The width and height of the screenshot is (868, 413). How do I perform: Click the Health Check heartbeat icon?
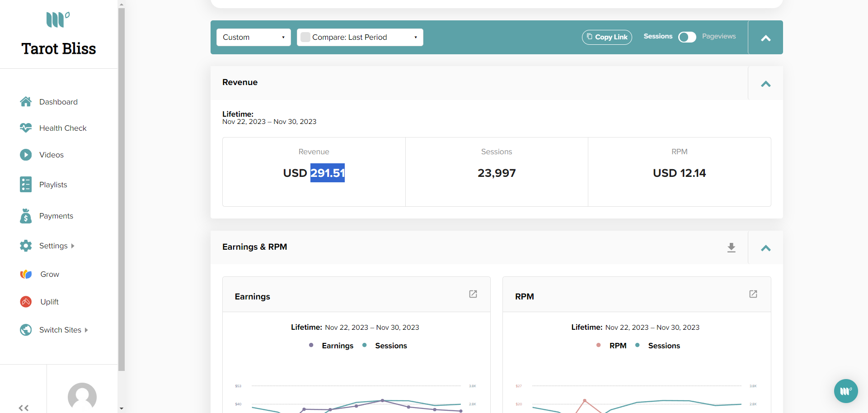click(26, 128)
